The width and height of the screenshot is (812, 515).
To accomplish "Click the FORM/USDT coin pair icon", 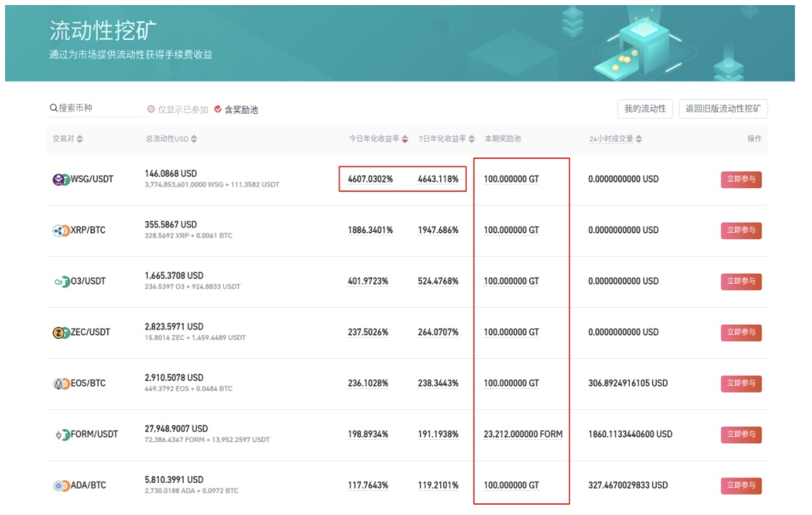I will (x=61, y=435).
